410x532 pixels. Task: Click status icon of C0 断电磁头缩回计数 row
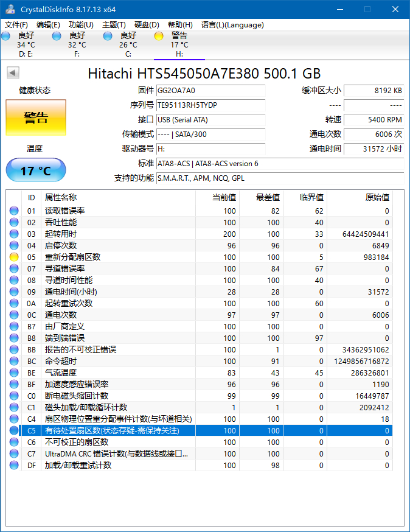tap(14, 396)
